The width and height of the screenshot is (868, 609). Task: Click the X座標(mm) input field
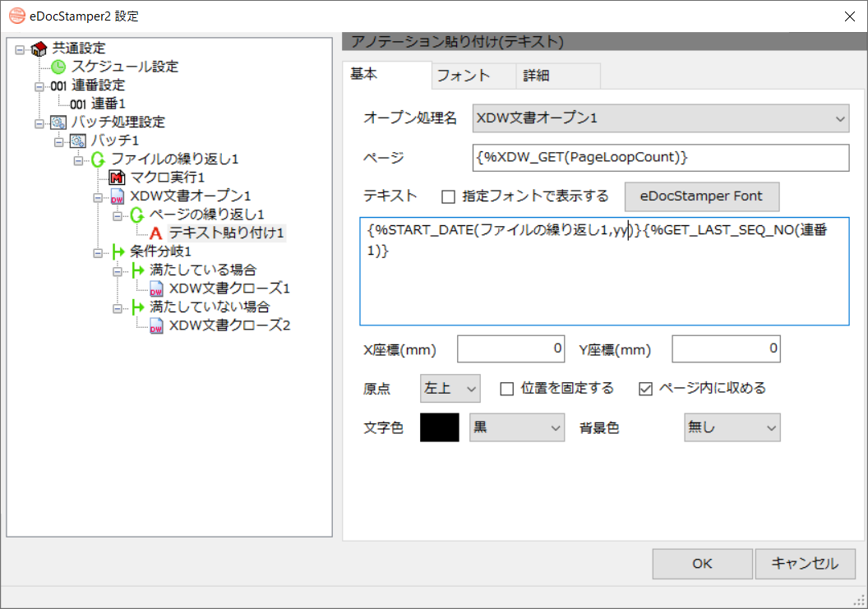(x=510, y=348)
